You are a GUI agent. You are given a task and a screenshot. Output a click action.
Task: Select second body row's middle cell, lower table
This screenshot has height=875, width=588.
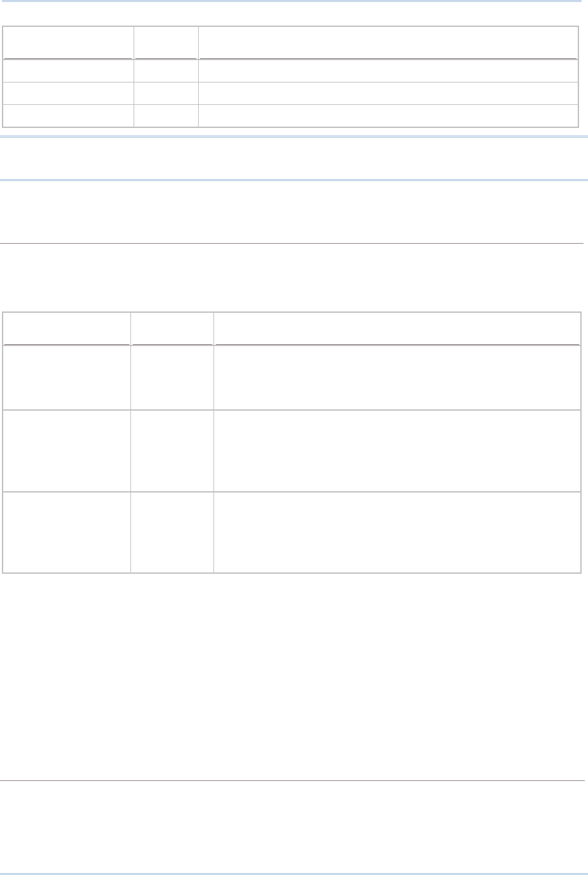[172, 450]
